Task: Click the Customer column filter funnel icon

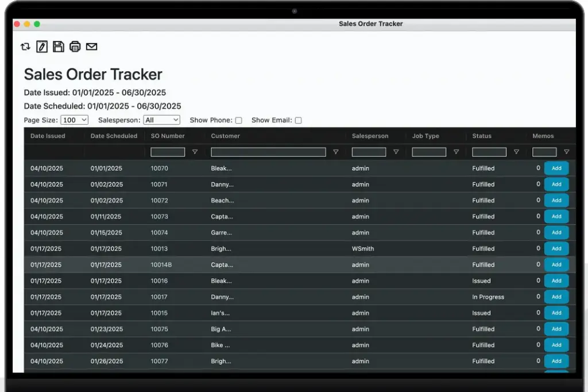Action: [336, 152]
